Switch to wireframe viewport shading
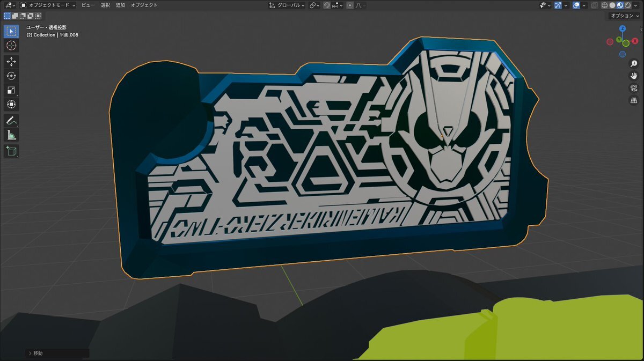644x361 pixels. [x=605, y=5]
